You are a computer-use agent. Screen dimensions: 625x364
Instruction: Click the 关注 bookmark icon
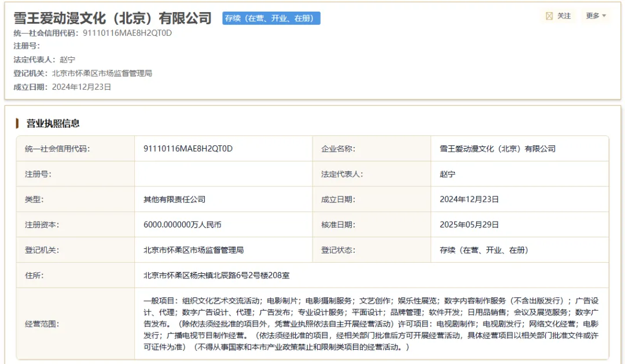click(x=549, y=16)
